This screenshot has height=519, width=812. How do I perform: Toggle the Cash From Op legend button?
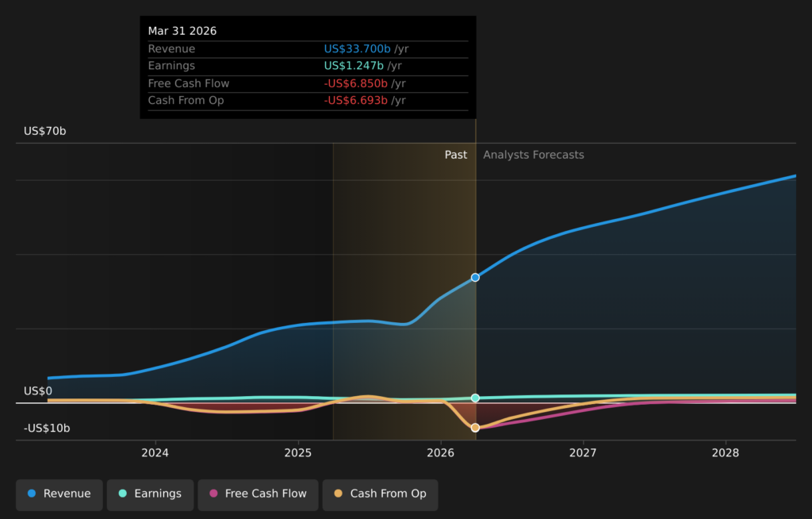point(380,494)
